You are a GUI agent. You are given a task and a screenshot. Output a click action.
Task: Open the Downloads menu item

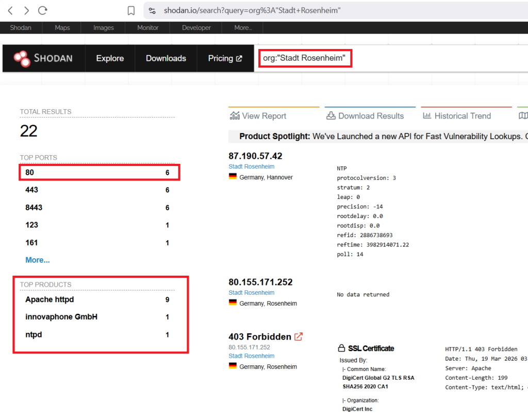(x=166, y=58)
